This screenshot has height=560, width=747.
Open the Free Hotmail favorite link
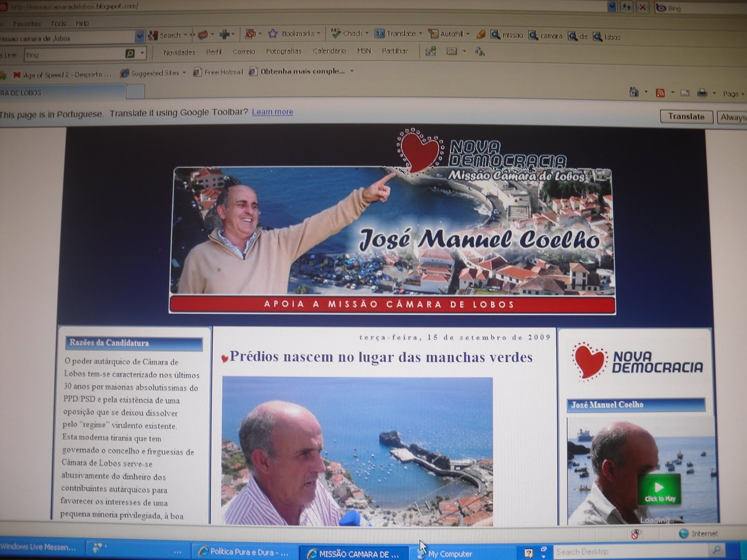(218, 72)
